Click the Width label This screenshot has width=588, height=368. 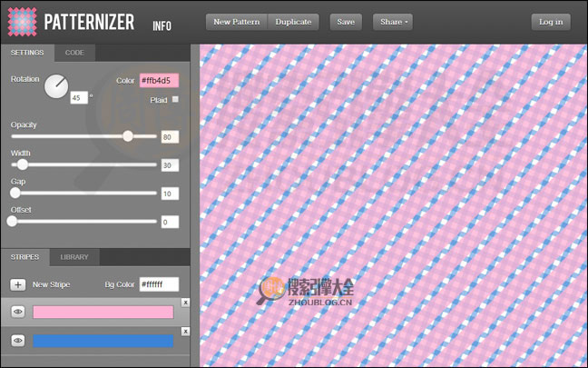(20, 153)
